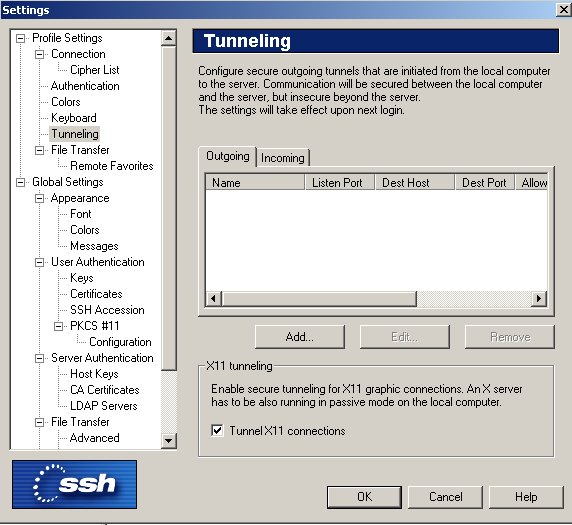
Task: Click the Add... button
Action: point(299,337)
